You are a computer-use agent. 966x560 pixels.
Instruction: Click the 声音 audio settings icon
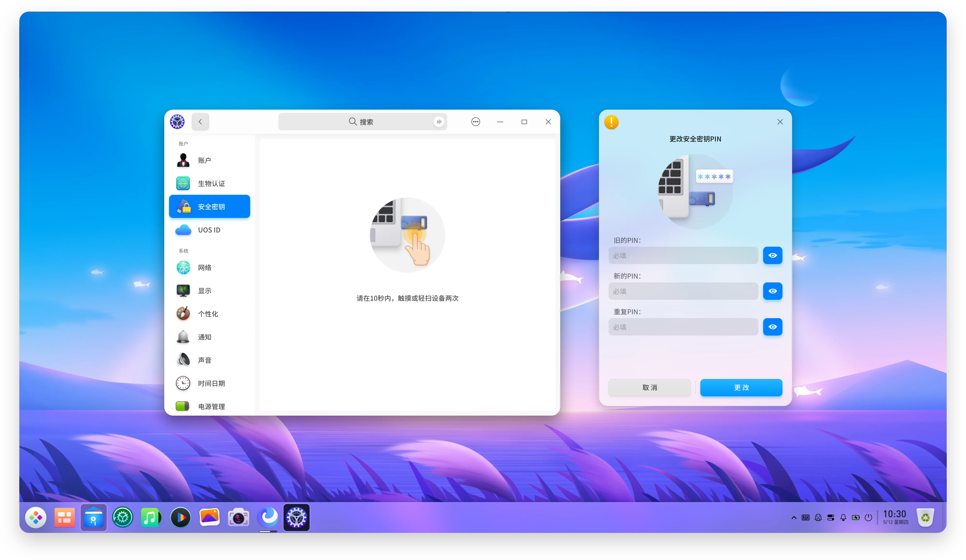click(x=183, y=359)
